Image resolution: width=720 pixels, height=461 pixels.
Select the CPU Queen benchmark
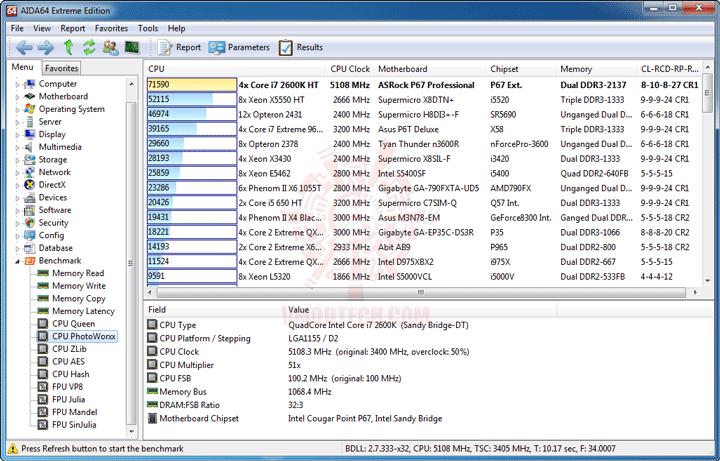pos(67,324)
